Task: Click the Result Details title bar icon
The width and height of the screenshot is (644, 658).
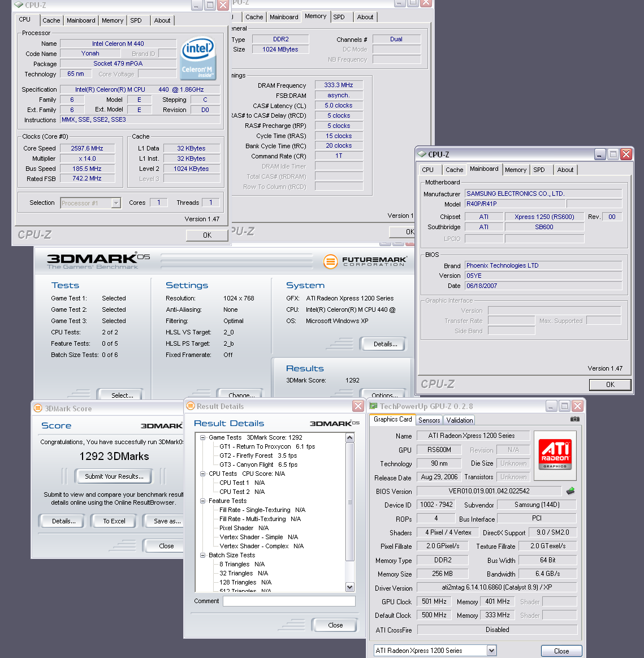Action: click(x=191, y=406)
